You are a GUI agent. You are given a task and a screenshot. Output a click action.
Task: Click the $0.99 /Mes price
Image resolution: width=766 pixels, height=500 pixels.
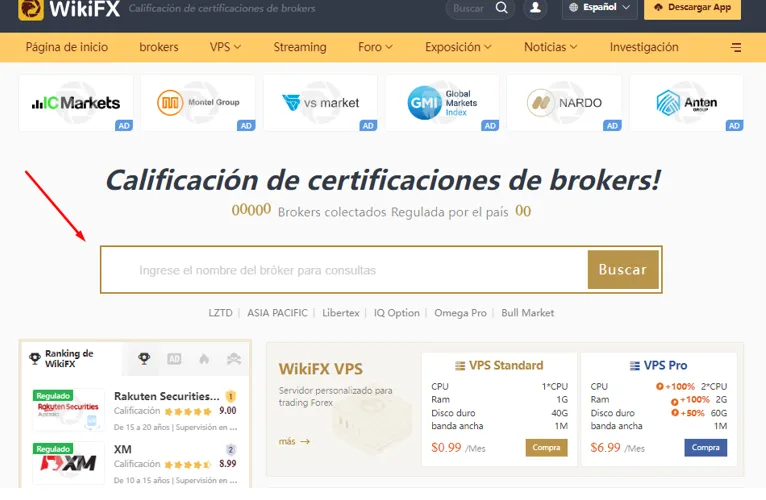[458, 447]
